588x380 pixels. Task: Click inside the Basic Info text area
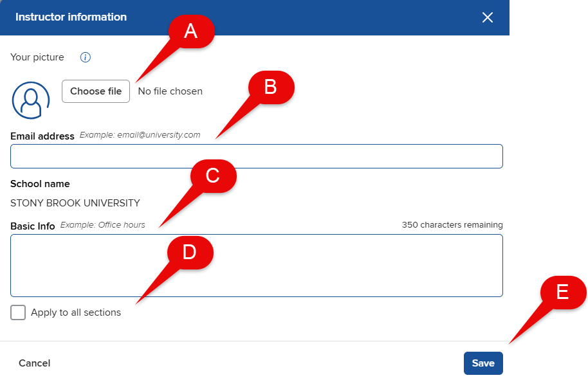pos(256,265)
